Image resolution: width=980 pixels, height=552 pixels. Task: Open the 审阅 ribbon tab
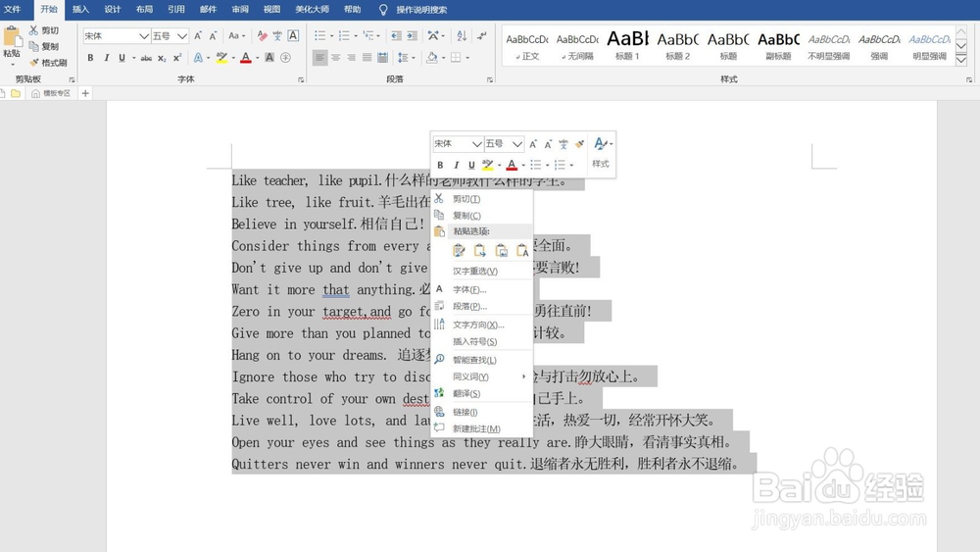pyautogui.click(x=240, y=10)
